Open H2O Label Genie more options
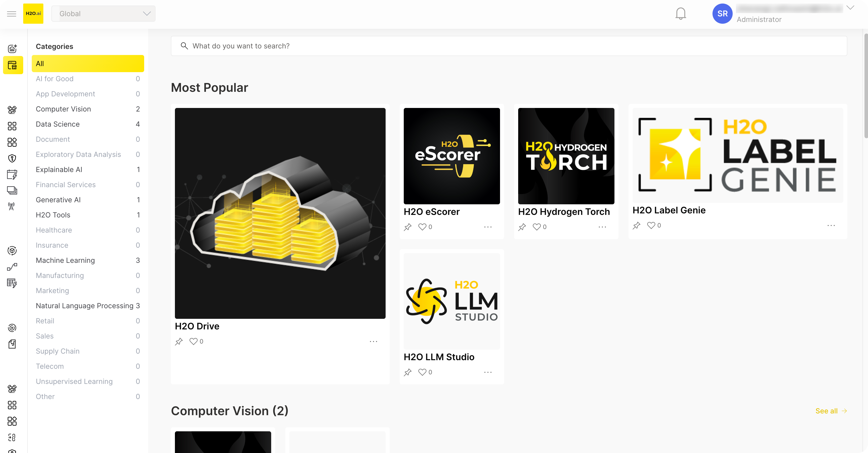Screen dimensions: 868x453 [x=831, y=225]
